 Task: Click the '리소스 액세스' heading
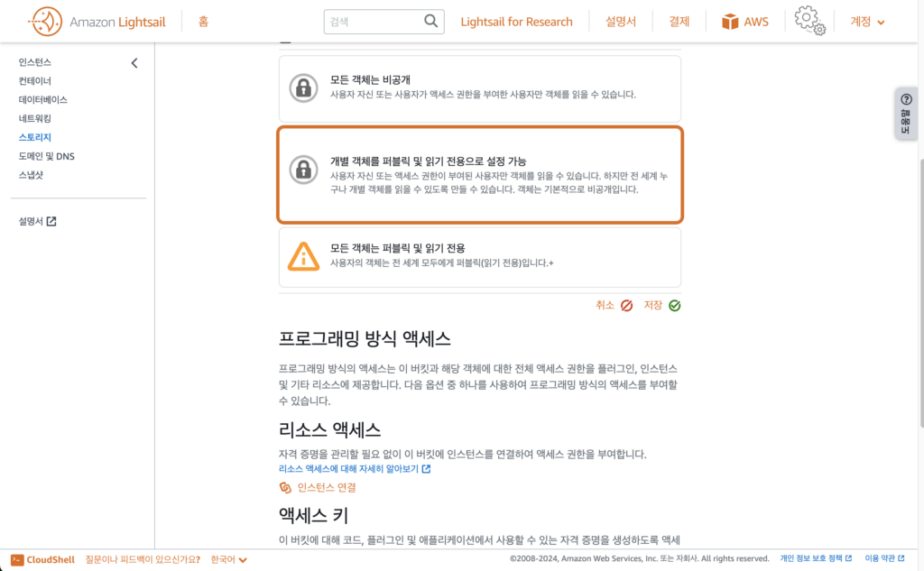329,429
